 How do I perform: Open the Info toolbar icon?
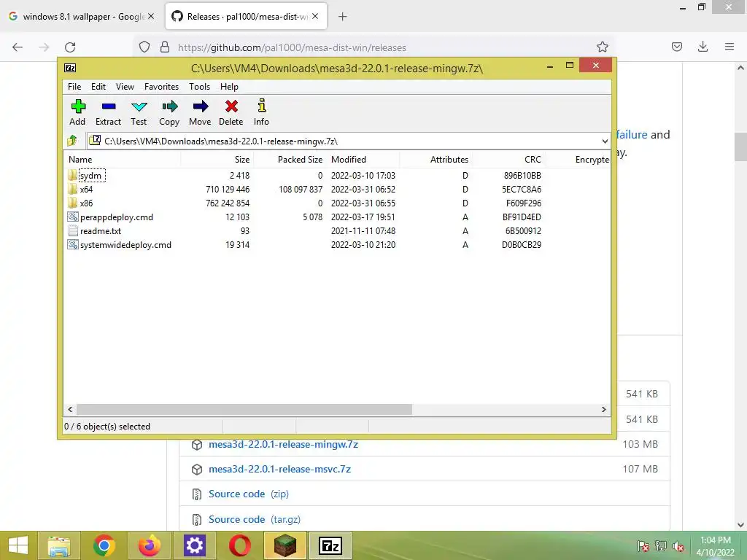click(x=261, y=112)
